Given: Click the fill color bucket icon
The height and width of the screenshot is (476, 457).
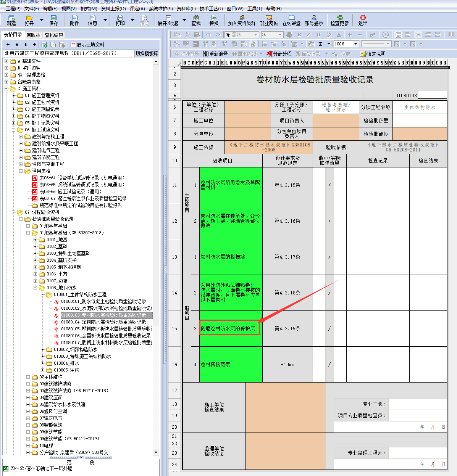Looking at the screenshot, I should point(328,35).
